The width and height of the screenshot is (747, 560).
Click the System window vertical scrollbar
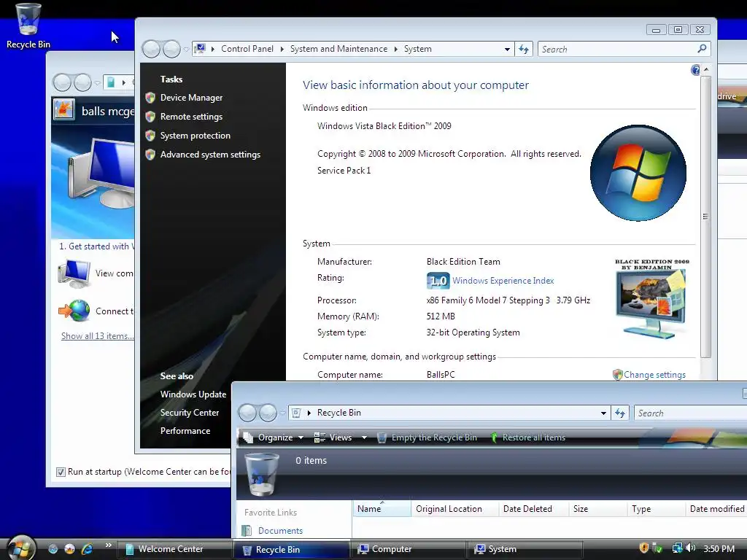(x=705, y=217)
